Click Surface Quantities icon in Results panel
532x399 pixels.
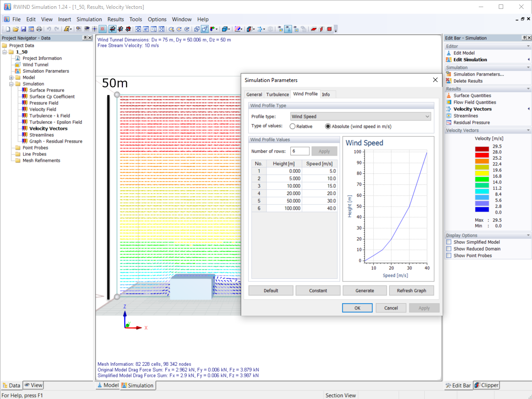click(x=449, y=95)
